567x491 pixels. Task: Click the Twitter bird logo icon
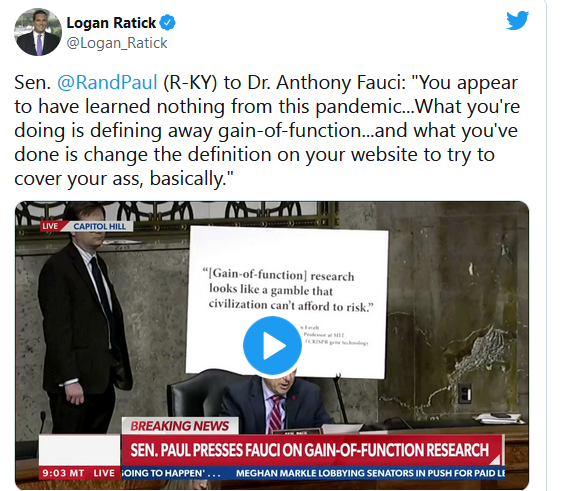pos(517,20)
